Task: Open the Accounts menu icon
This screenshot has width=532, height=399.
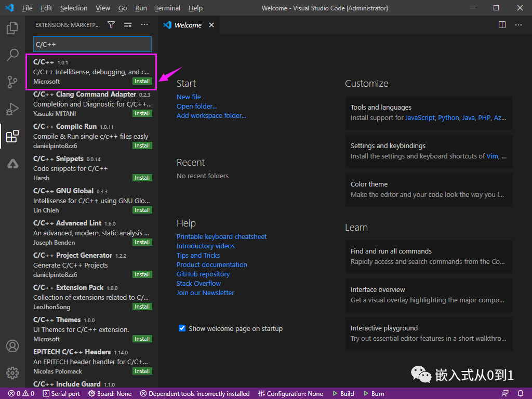Action: coord(12,346)
